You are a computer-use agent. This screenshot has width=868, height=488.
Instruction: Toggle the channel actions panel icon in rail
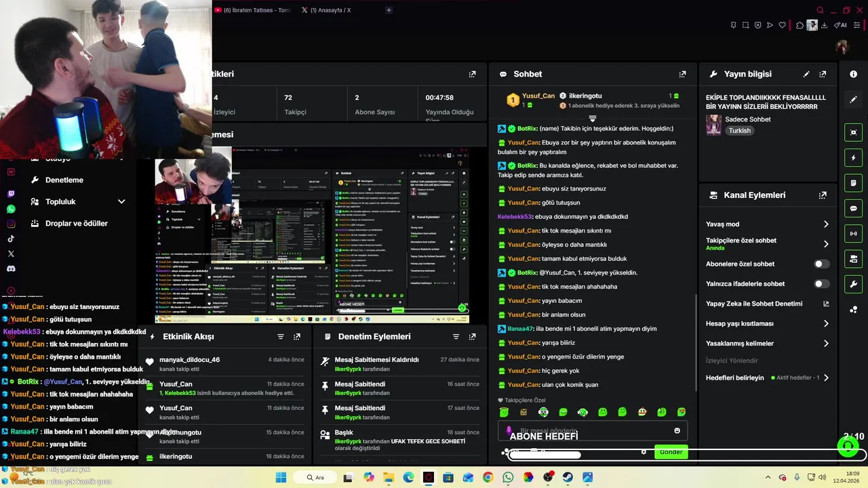(x=854, y=259)
